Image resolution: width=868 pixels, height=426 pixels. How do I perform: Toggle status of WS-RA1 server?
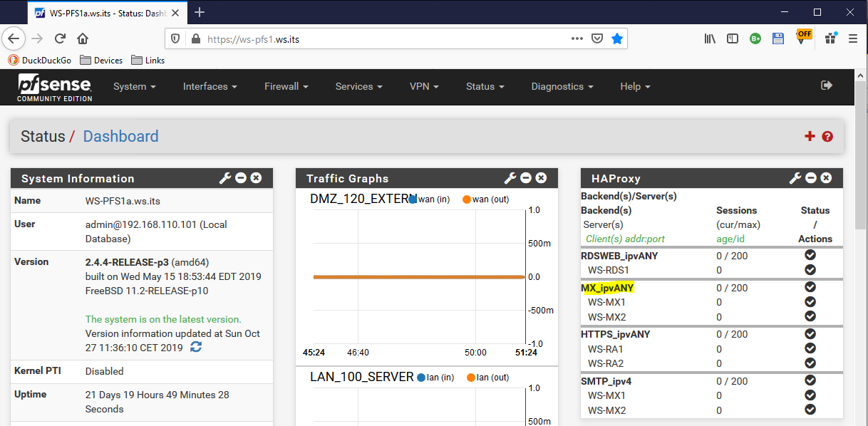point(810,348)
